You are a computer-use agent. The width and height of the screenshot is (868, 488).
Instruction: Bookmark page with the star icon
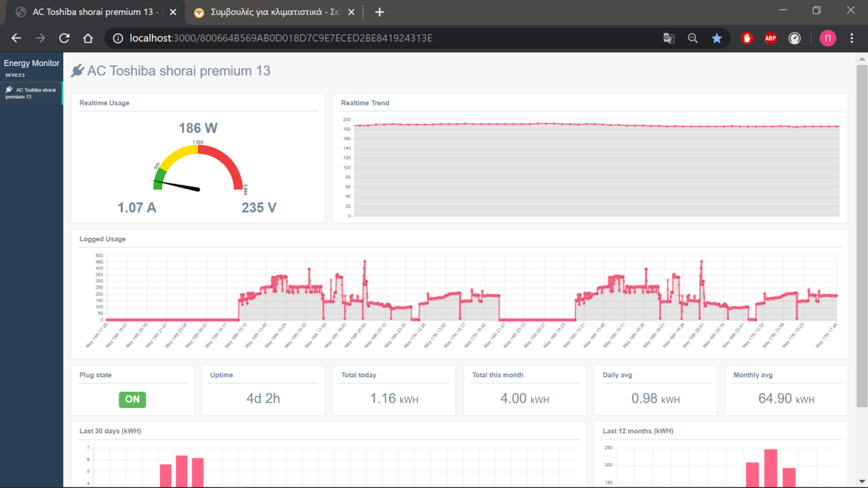[x=717, y=39]
